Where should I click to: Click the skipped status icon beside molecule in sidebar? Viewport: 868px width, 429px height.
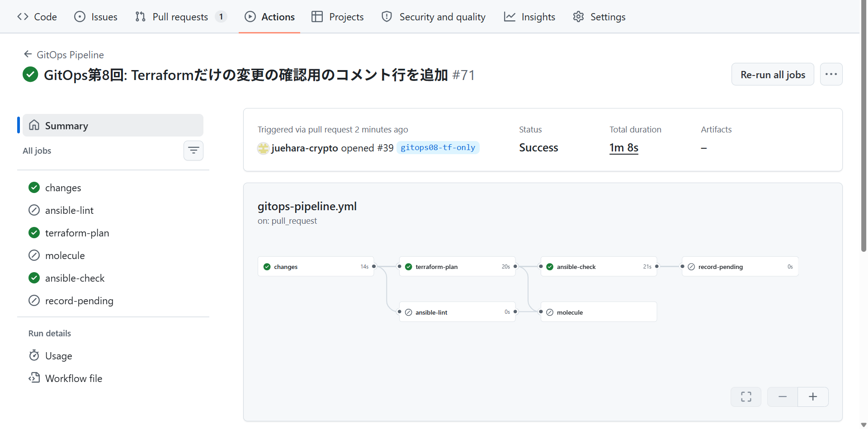coord(34,255)
